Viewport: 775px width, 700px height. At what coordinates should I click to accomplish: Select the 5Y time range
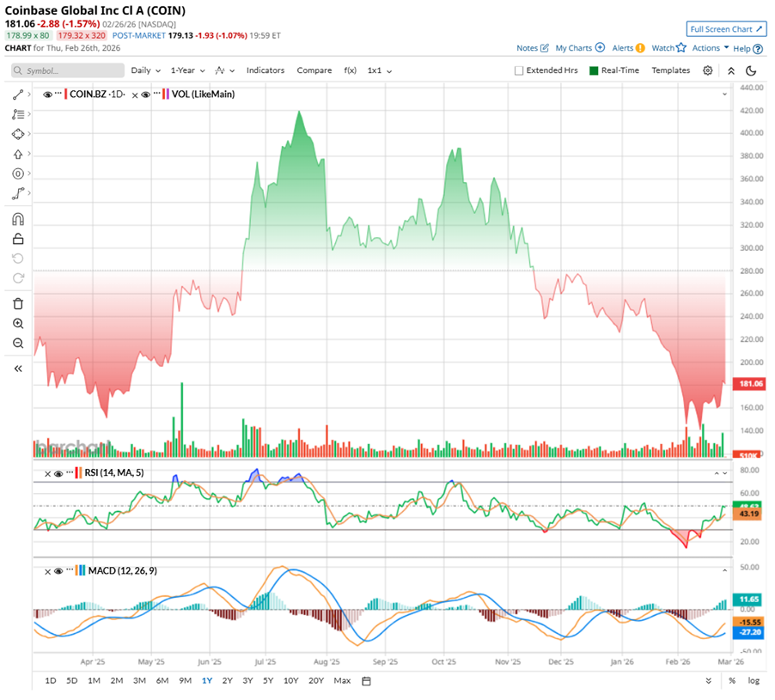coord(268,681)
